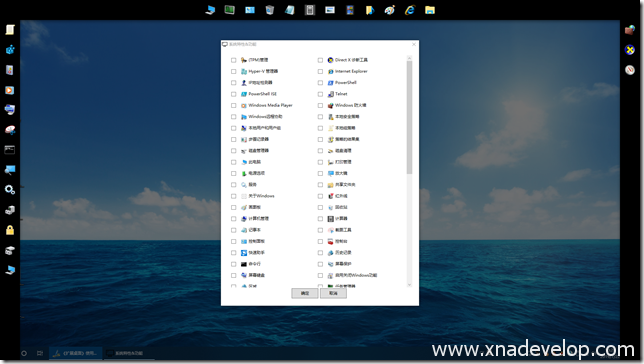
Task: Click the Direct X diagnostic tool icon in list
Action: [330, 60]
